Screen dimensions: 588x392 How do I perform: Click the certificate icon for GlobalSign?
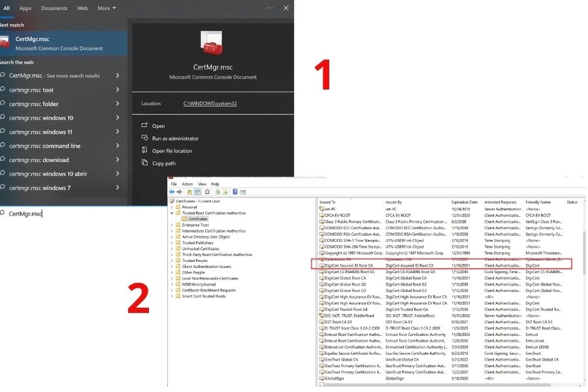pos(321,378)
